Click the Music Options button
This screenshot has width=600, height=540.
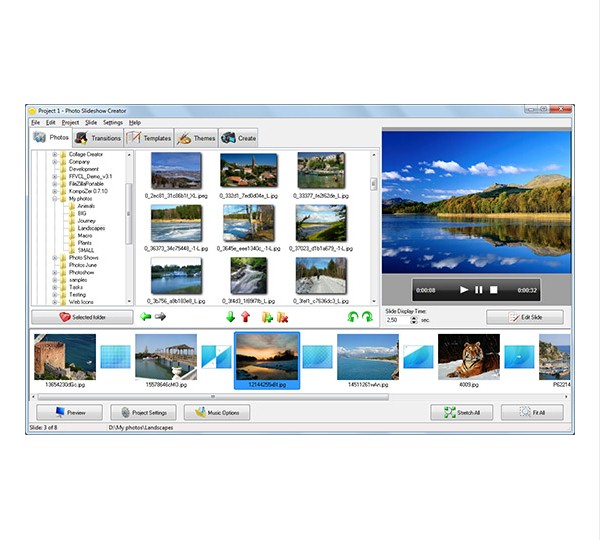coord(216,412)
